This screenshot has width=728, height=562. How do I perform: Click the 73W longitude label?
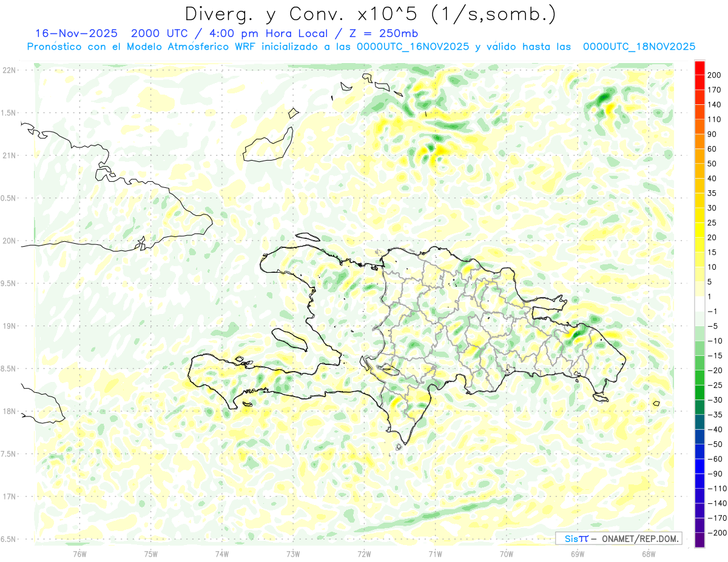point(293,554)
